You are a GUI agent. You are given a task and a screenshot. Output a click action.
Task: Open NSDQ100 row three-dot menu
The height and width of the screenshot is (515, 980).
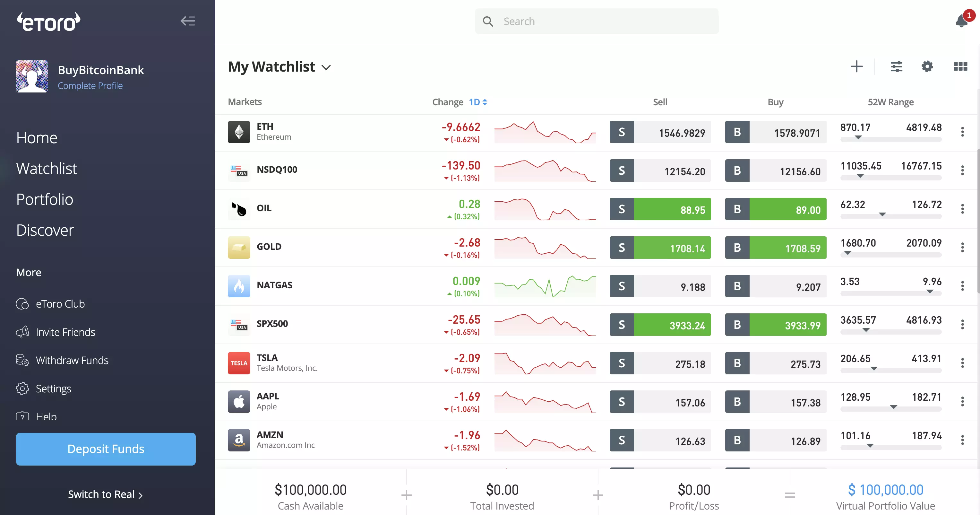coord(962,170)
